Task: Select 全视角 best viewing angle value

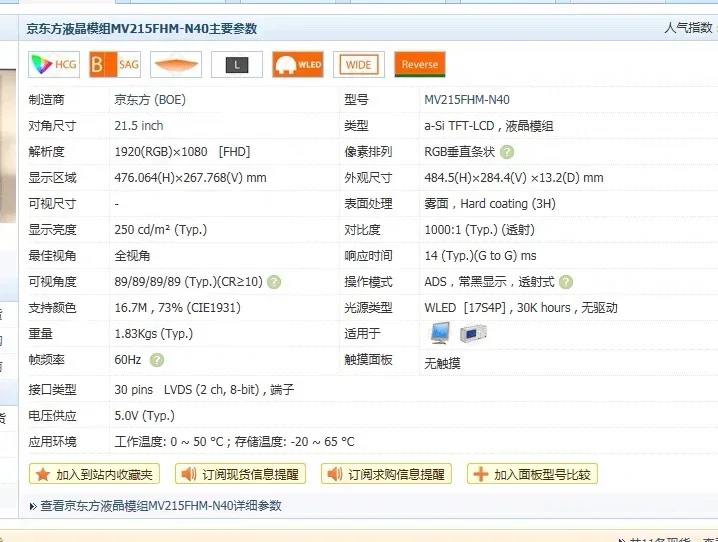Action: [132, 256]
